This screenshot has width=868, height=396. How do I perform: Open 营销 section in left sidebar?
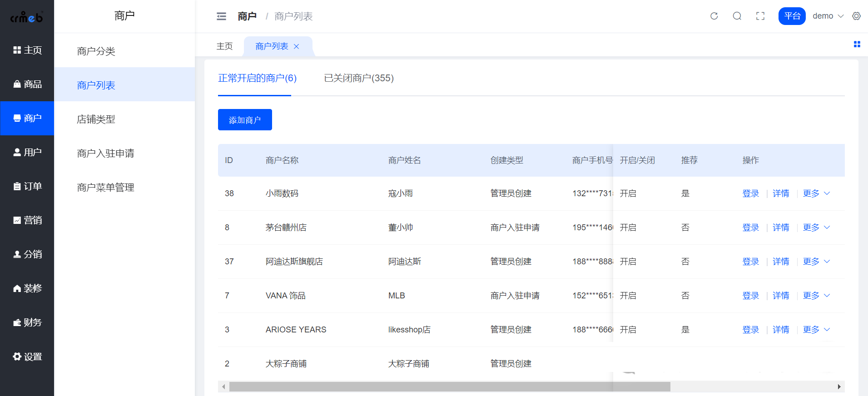[x=27, y=220]
